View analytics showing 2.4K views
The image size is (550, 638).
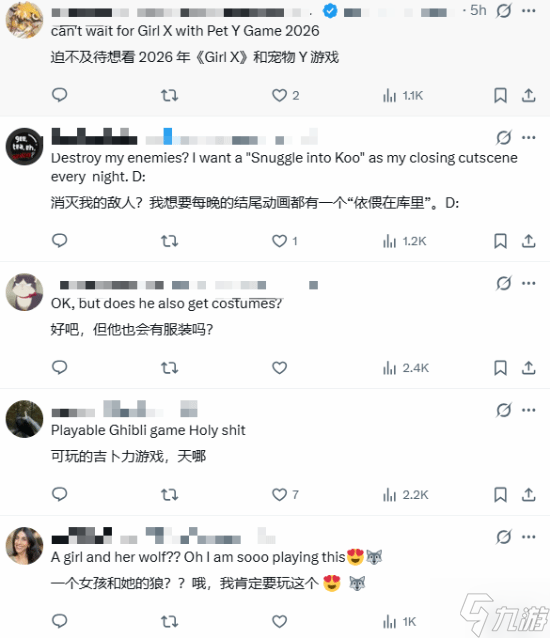tap(405, 368)
